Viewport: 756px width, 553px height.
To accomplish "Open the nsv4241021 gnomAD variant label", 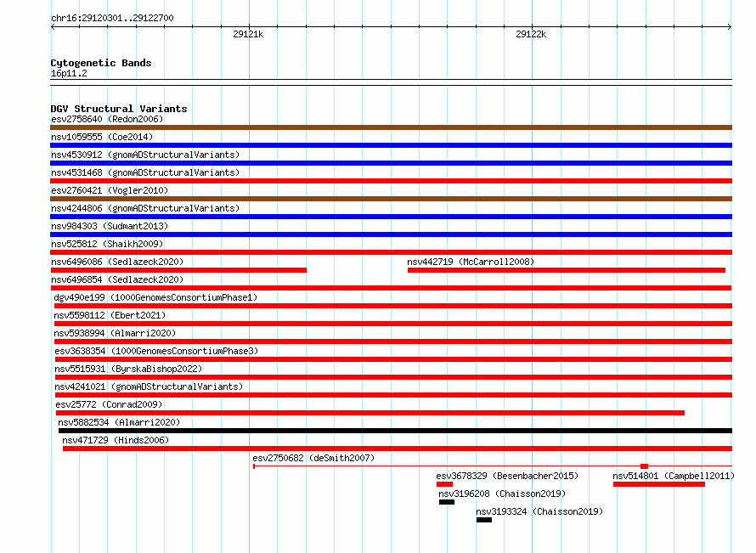I will pos(149,387).
